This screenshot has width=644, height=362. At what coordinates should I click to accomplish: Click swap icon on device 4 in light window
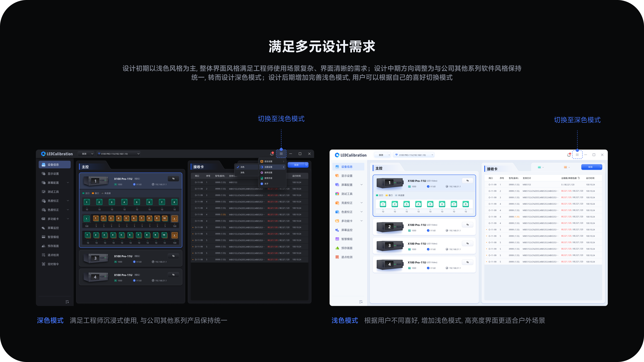point(467,262)
